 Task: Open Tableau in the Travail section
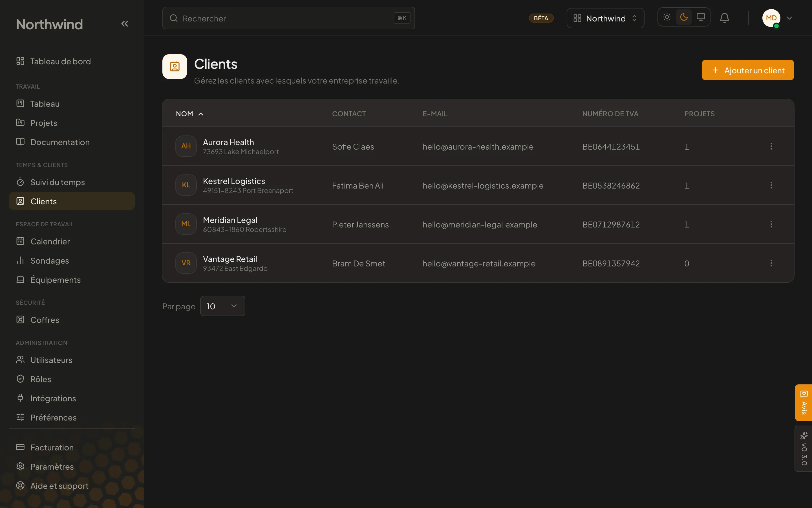pyautogui.click(x=72, y=104)
